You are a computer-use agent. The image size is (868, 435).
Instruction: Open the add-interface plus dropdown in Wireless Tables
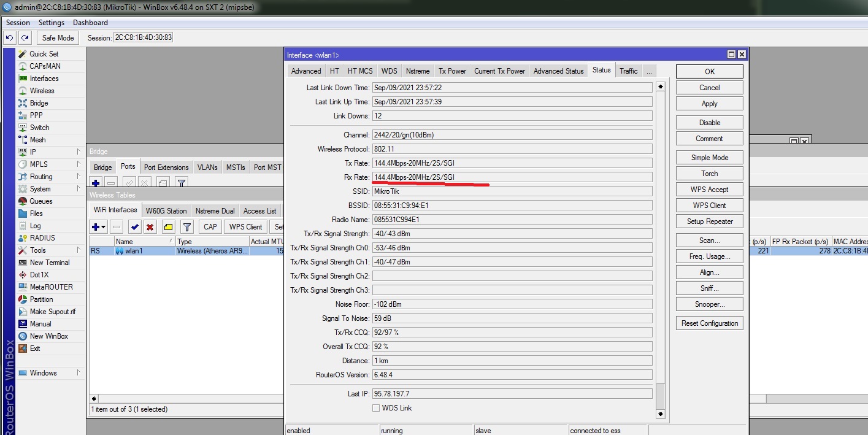click(x=99, y=227)
